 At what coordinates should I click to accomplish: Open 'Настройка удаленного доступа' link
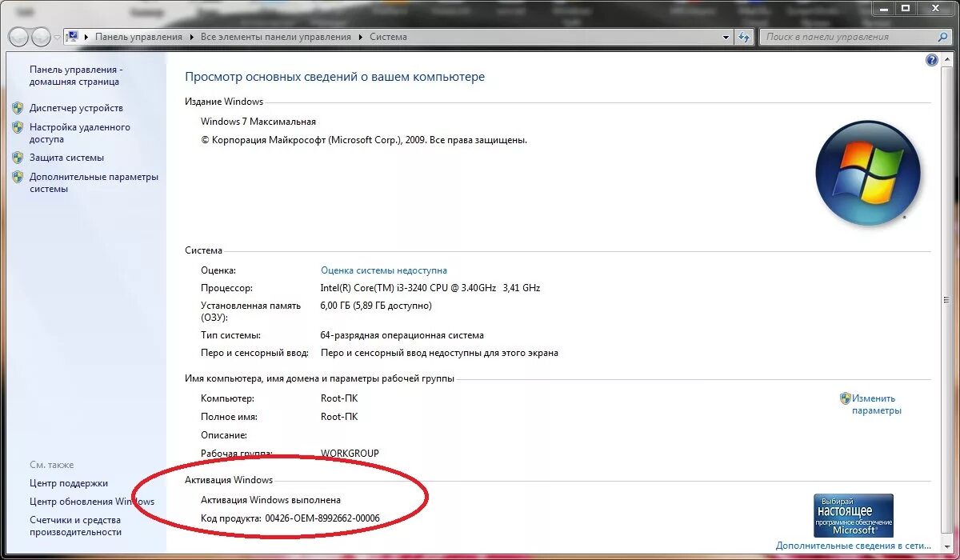coord(80,133)
